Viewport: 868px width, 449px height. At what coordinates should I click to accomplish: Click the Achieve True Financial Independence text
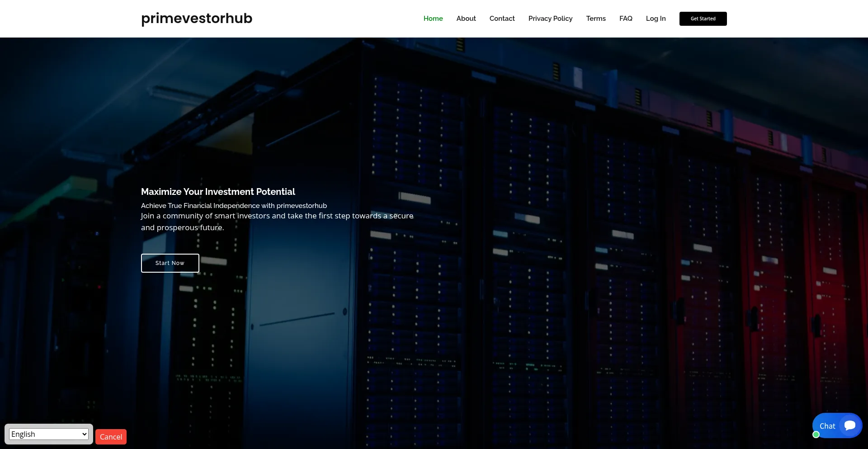tap(234, 206)
